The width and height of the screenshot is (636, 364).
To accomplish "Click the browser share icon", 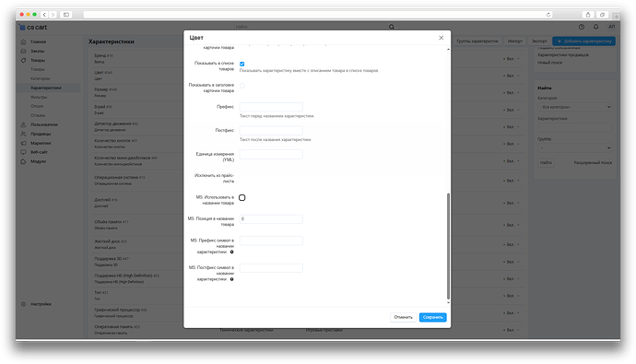I will 588,15.
